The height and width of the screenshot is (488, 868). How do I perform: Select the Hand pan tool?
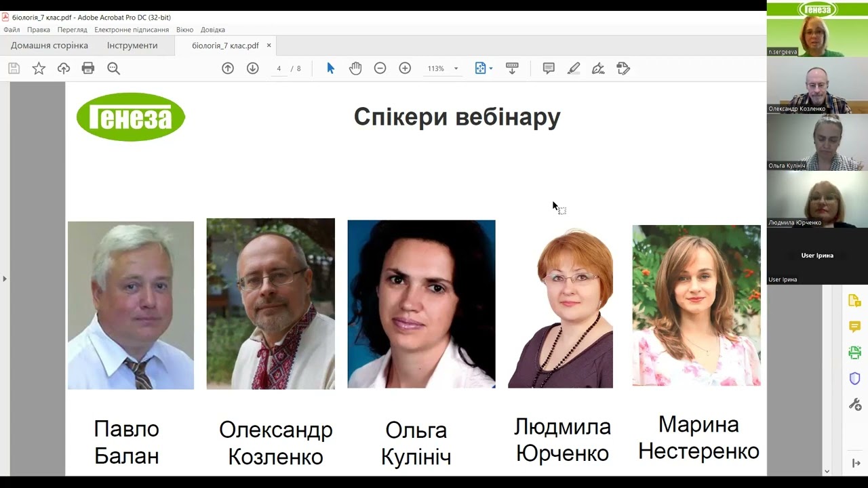[355, 68]
